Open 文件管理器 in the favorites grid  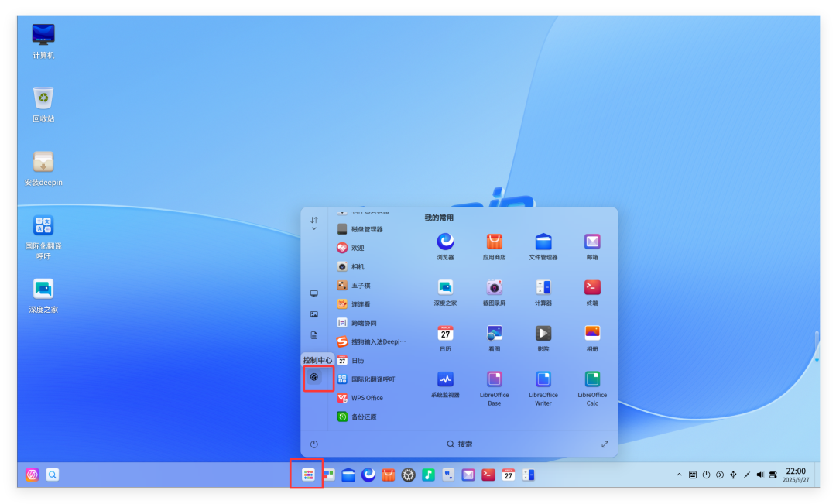543,246
